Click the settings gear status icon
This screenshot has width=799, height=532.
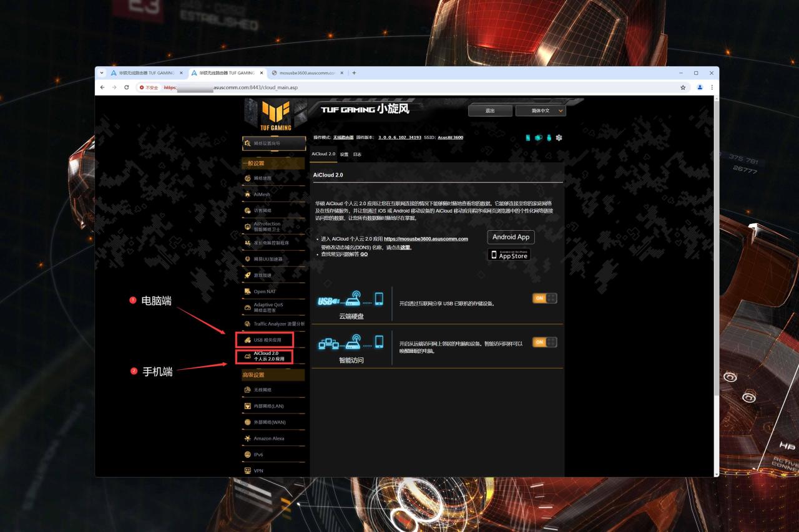559,137
